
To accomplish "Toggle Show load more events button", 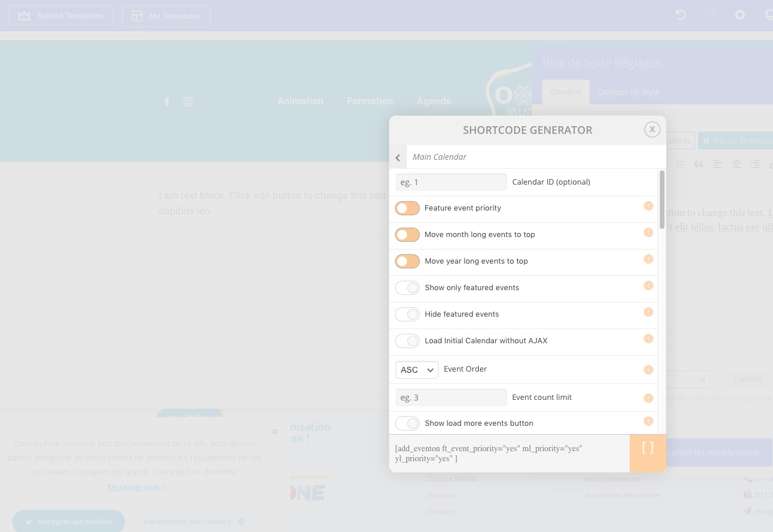I will coord(407,423).
